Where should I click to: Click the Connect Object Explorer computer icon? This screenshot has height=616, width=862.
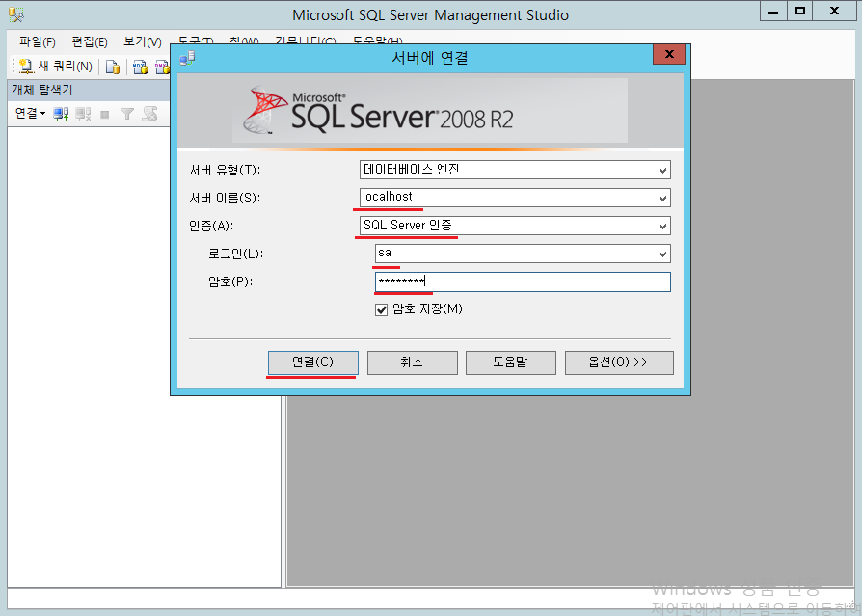61,114
